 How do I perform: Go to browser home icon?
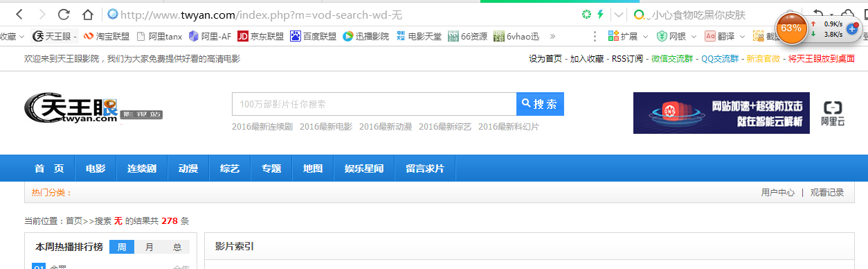(88, 15)
